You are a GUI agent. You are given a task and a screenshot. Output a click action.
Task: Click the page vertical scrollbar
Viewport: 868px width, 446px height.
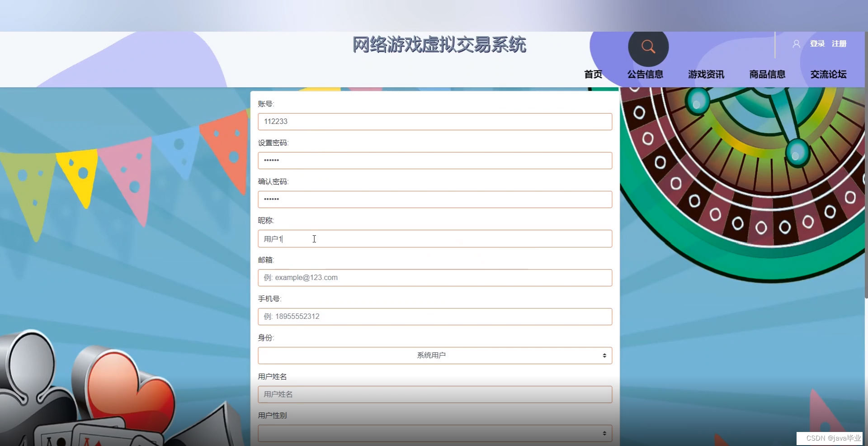pos(866,165)
